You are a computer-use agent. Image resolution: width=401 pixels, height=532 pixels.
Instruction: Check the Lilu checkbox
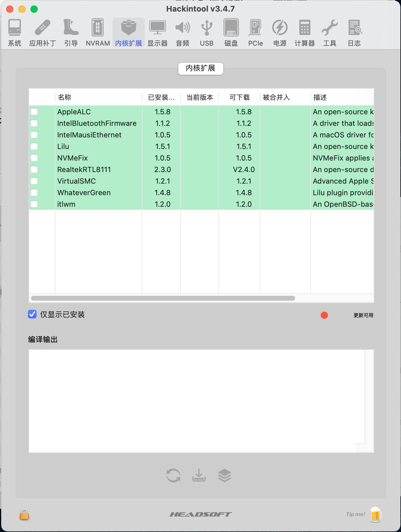tap(34, 146)
